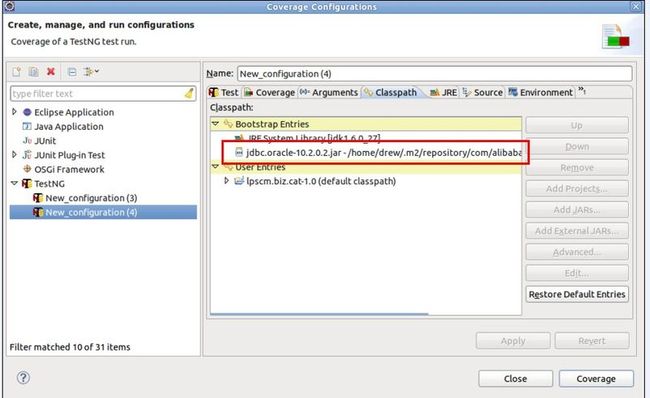Image resolution: width=650 pixels, height=398 pixels.
Task: Click the Add Projects button
Action: [x=577, y=189]
